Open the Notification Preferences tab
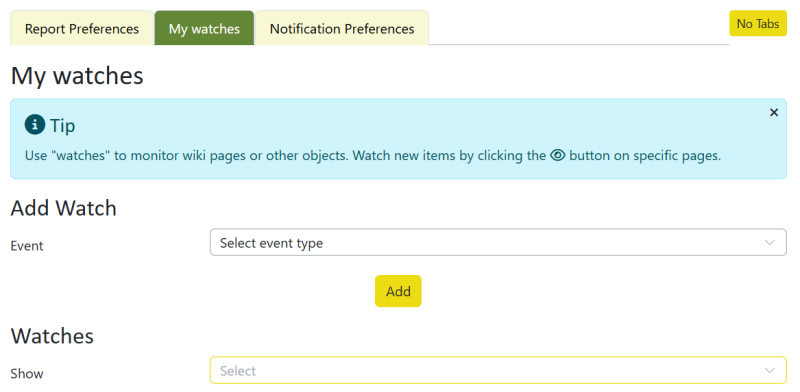 click(342, 28)
